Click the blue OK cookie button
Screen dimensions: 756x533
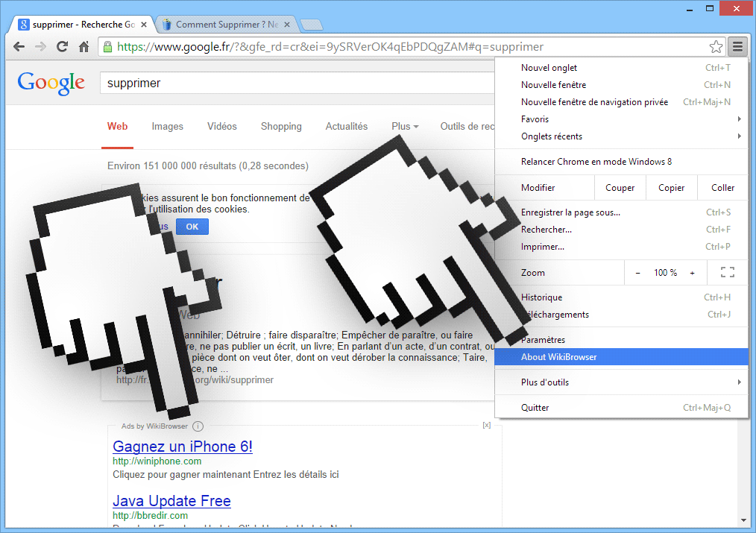pos(192,227)
